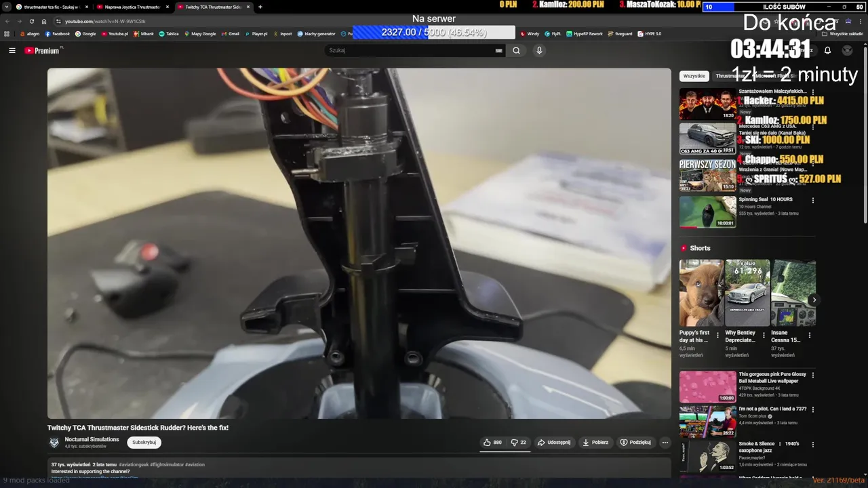Open the Mapy Google bookmark

click(x=200, y=33)
